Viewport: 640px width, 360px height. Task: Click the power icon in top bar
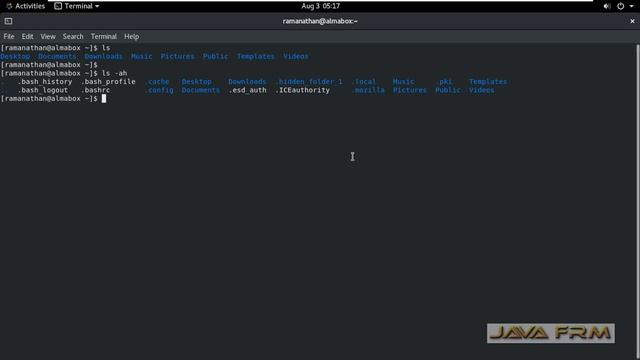[620, 6]
